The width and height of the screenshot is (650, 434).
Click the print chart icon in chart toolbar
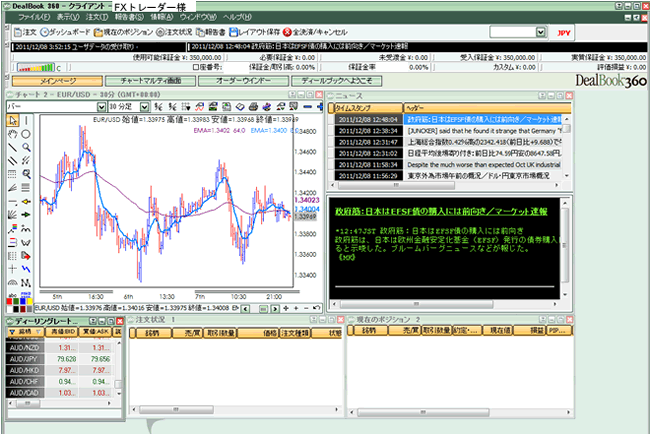pos(253,107)
